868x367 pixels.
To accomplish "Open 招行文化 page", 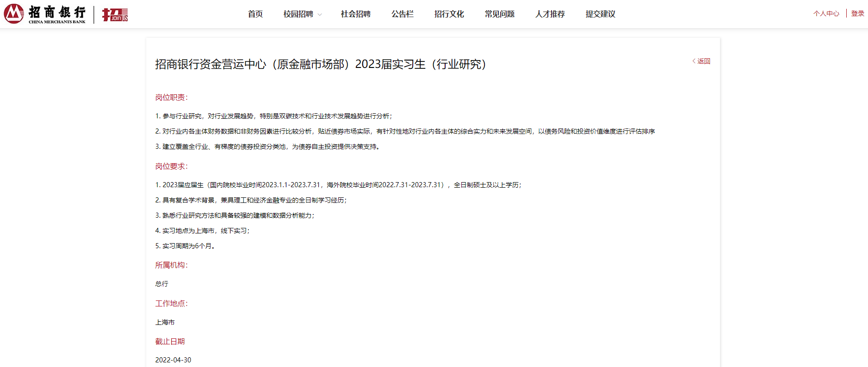I will [x=449, y=14].
